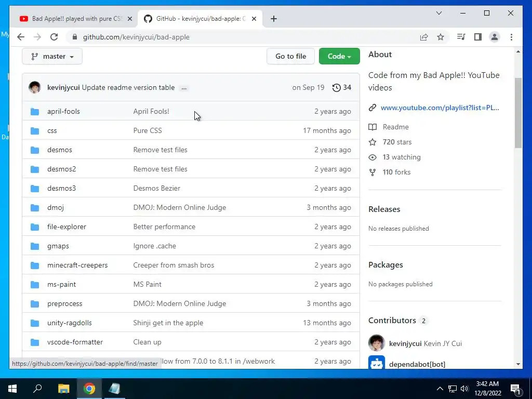Screen dimensions: 532x399
Task: Click the Go to file button
Action: [291, 56]
